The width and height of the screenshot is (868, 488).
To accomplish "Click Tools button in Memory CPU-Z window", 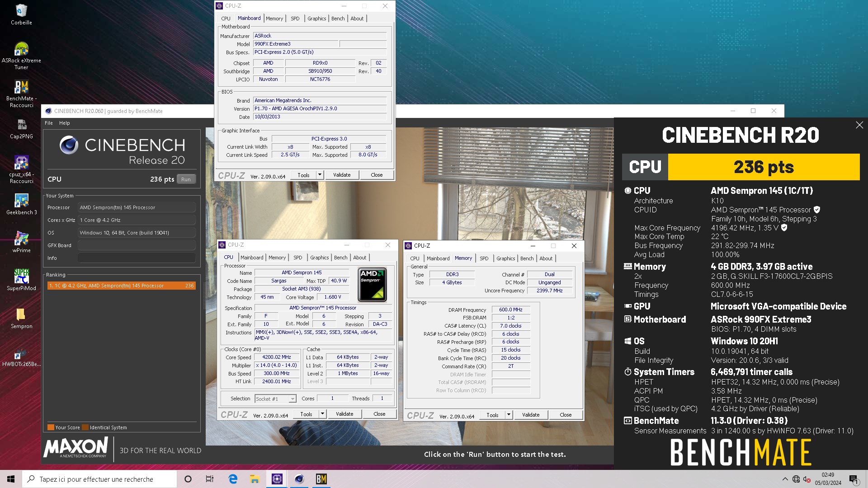I will tap(493, 415).
